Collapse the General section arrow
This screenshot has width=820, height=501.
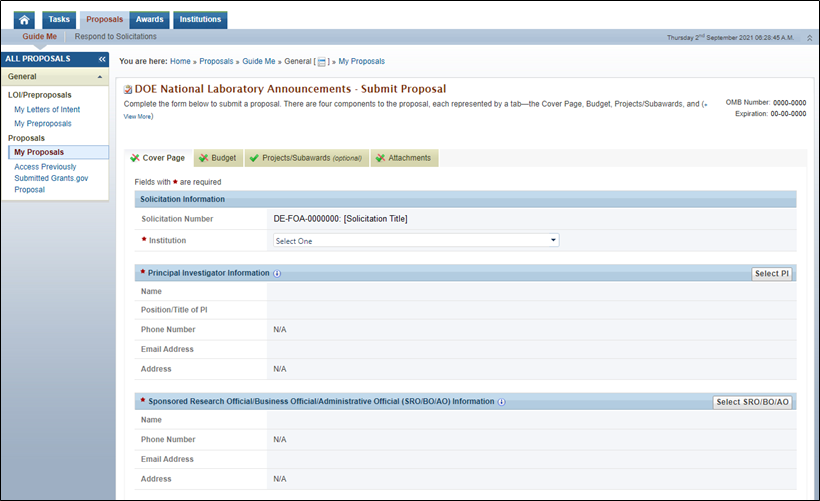pos(99,77)
